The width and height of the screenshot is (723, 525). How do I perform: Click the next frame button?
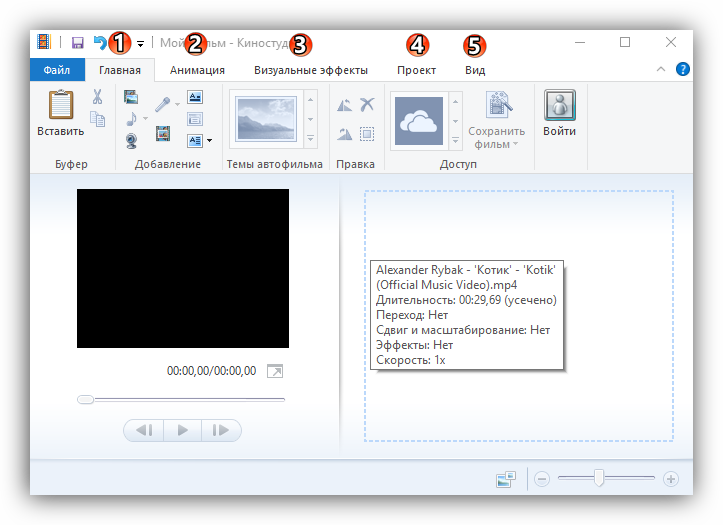tap(221, 430)
